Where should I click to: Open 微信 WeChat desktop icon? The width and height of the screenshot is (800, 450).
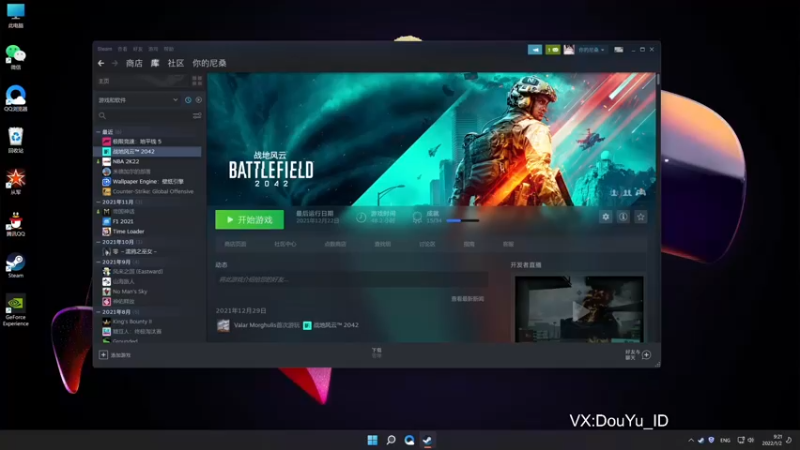coord(16,57)
